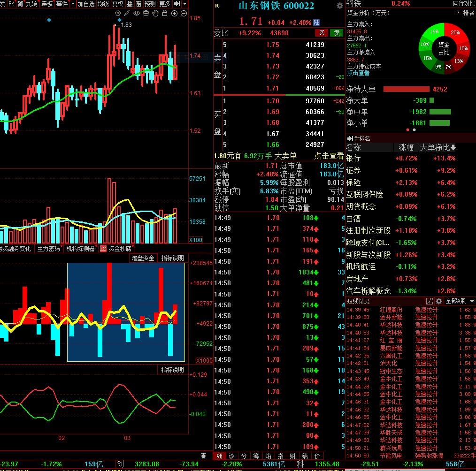This screenshot has height=471, width=476.
Task: Select the 细 detail tab
Action: tap(219, 456)
